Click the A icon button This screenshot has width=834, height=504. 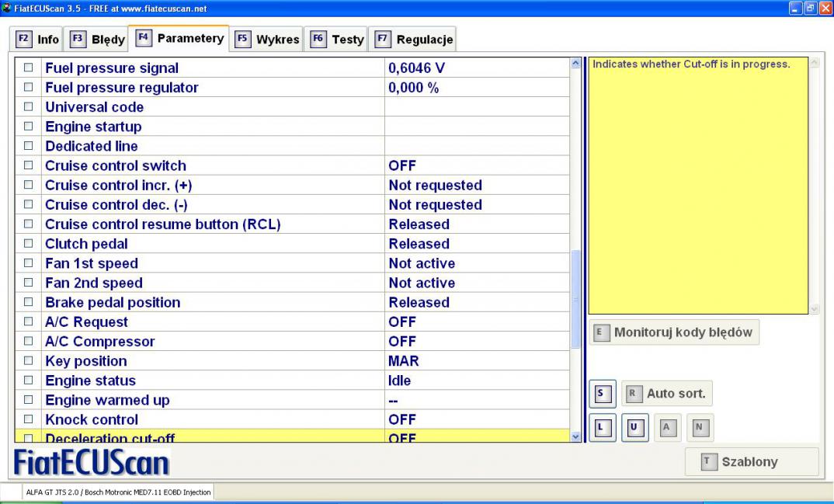[667, 427]
